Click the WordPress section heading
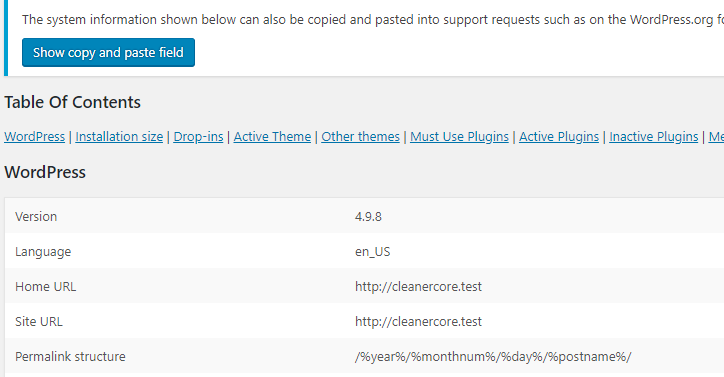This screenshot has width=724, height=377. pos(45,172)
